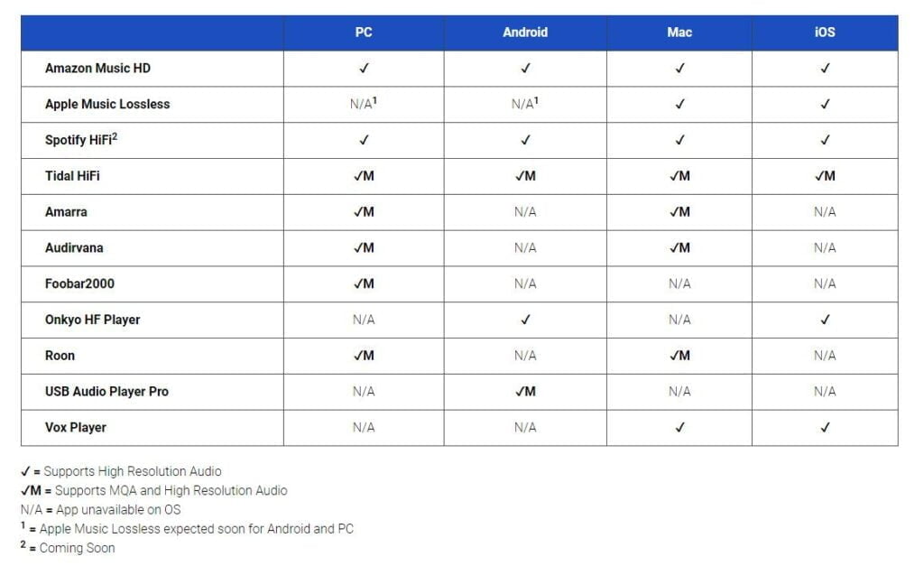
Task: Click the Amazon Music HD row label
Action: click(97, 68)
